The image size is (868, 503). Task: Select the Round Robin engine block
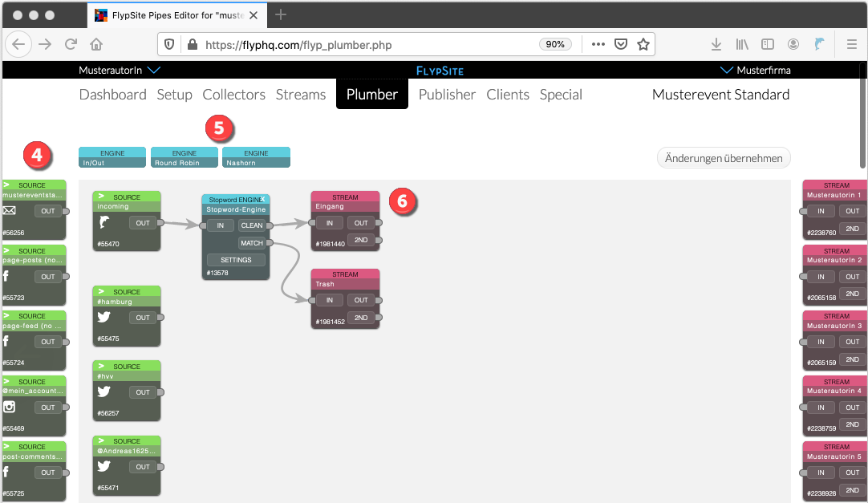tap(185, 158)
